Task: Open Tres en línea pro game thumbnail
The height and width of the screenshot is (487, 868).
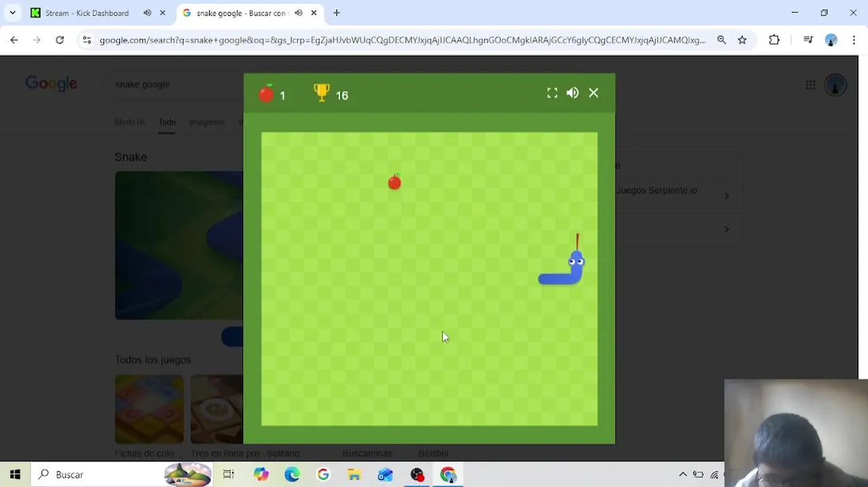Action: [x=217, y=409]
